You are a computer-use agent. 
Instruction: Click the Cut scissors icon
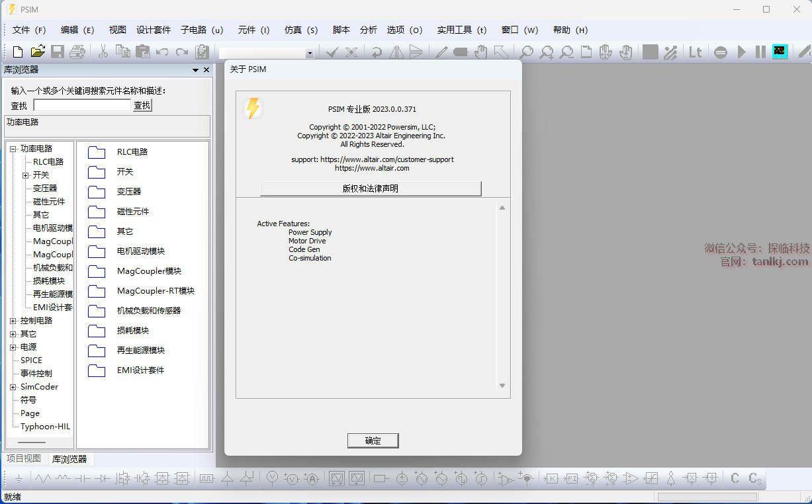click(x=103, y=52)
